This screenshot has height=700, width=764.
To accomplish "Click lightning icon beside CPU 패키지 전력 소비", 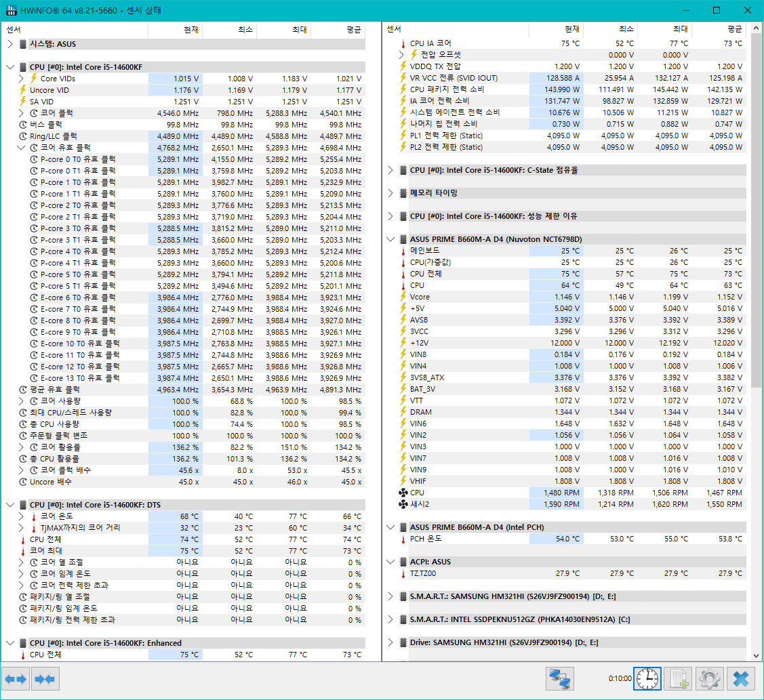I will pyautogui.click(x=403, y=89).
